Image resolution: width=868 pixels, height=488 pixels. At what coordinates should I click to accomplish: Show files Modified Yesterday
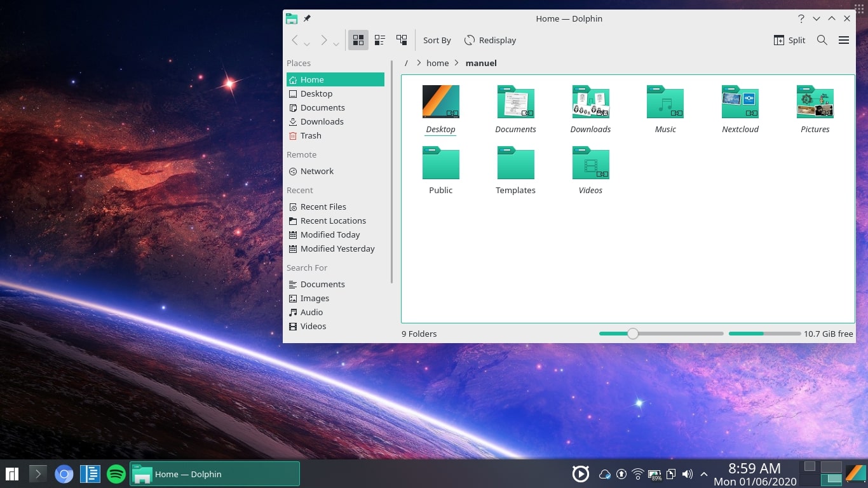point(336,248)
